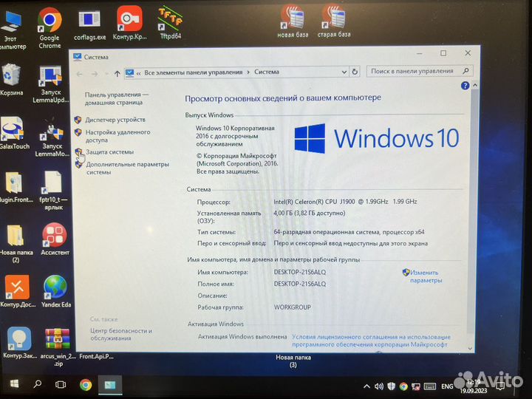532x399 pixels.
Task: Open Защита системы in left panel
Action: [x=110, y=151]
